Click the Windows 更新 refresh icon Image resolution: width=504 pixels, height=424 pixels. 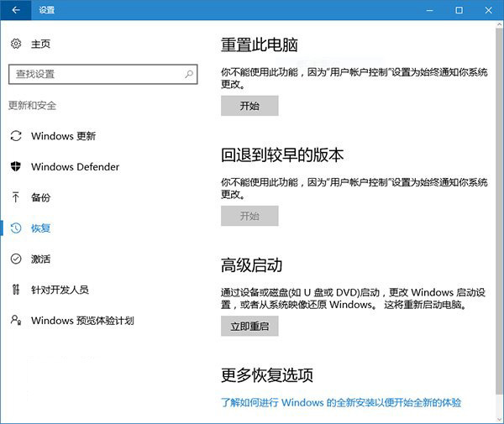(x=16, y=136)
